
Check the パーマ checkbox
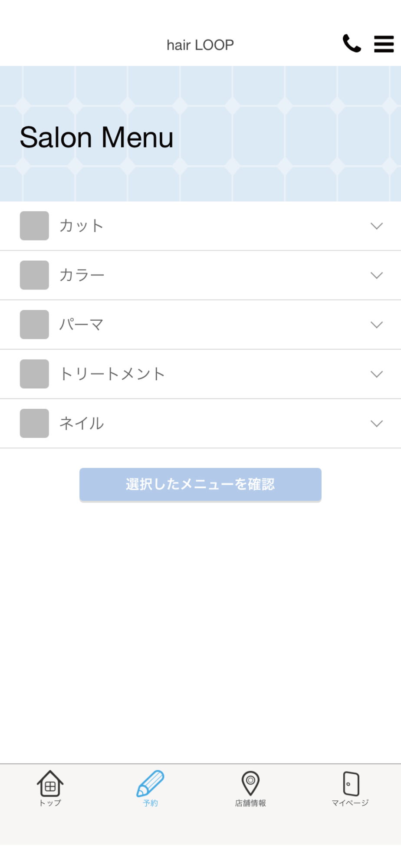pos(34,325)
